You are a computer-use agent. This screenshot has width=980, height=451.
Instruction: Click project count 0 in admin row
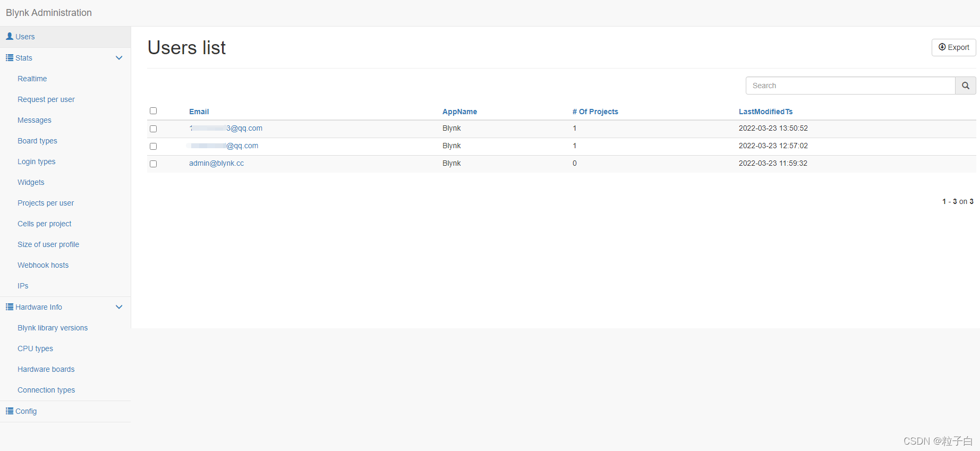tap(574, 163)
